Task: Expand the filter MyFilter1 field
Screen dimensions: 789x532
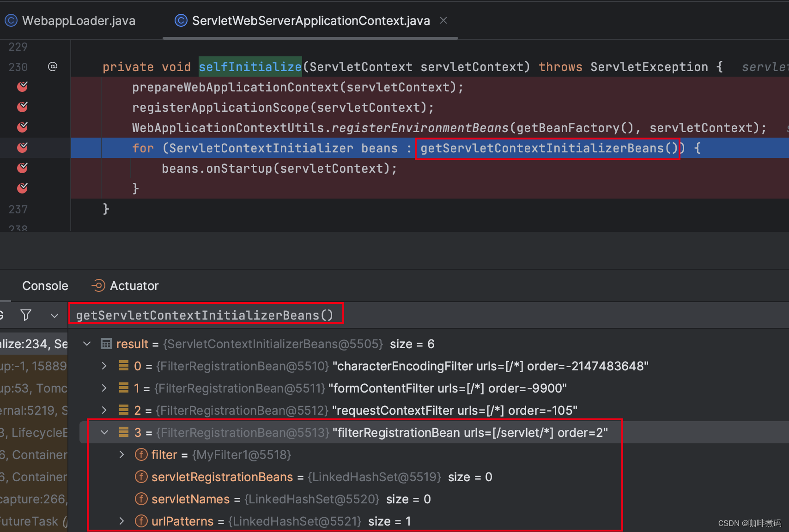Action: point(121,454)
